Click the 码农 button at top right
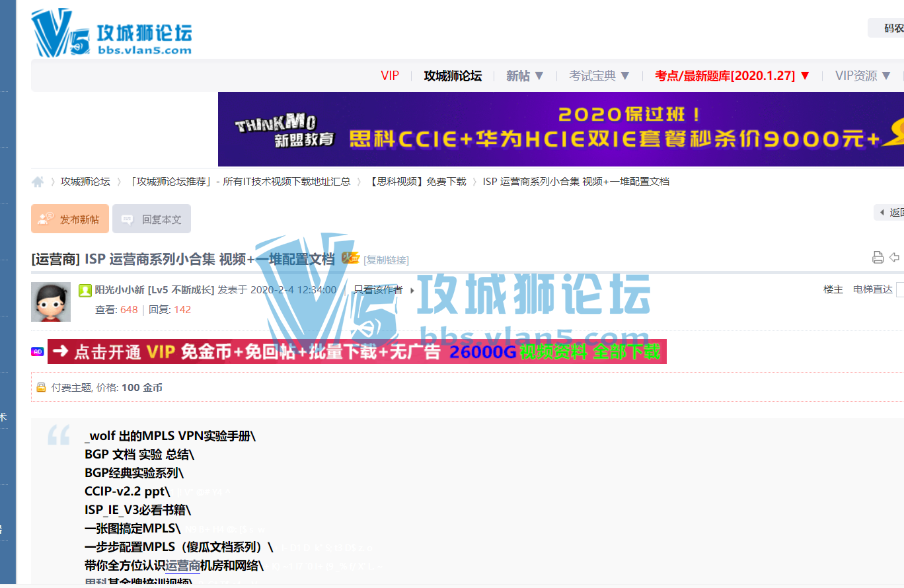 [886, 28]
